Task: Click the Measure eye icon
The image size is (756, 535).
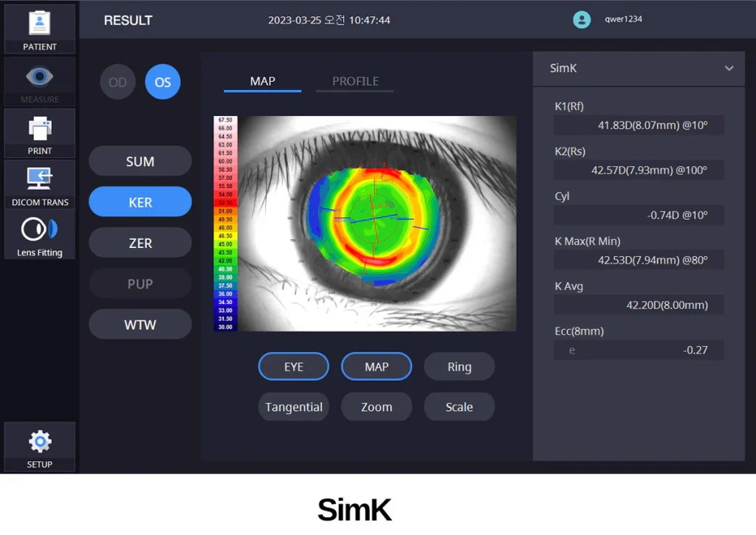Action: pyautogui.click(x=40, y=77)
